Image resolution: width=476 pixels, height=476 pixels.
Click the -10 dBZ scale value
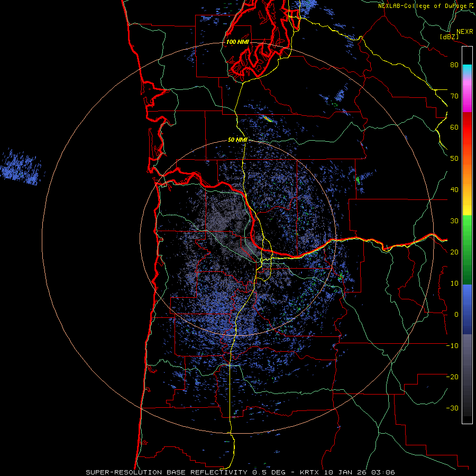point(452,346)
